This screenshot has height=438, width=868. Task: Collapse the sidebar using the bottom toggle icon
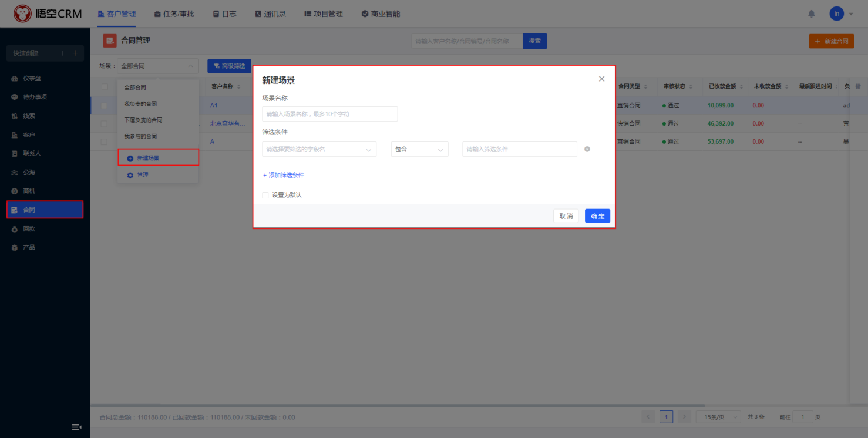(x=76, y=427)
